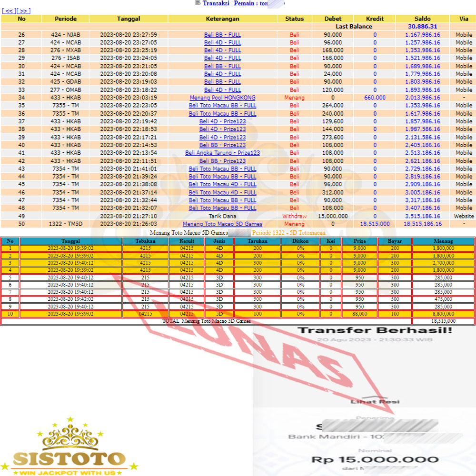476x476 pixels.
Task: Click the Tarik Dana entry in row 49
Action: coord(222,216)
